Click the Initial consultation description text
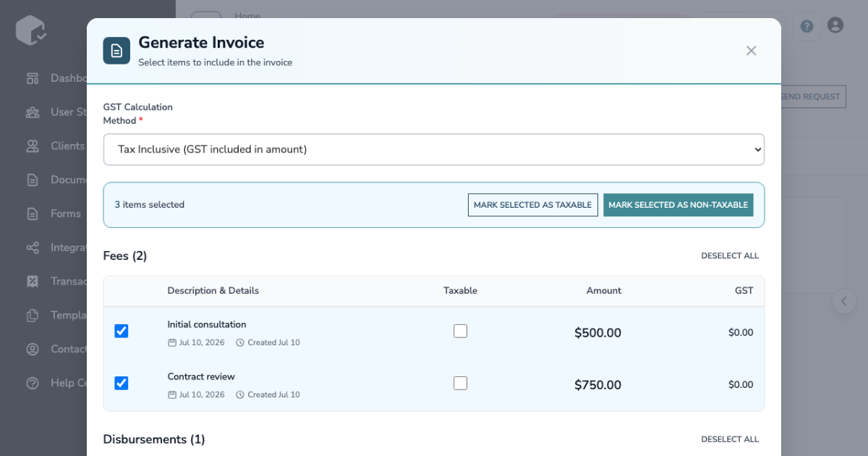The height and width of the screenshot is (456, 868). tap(207, 324)
